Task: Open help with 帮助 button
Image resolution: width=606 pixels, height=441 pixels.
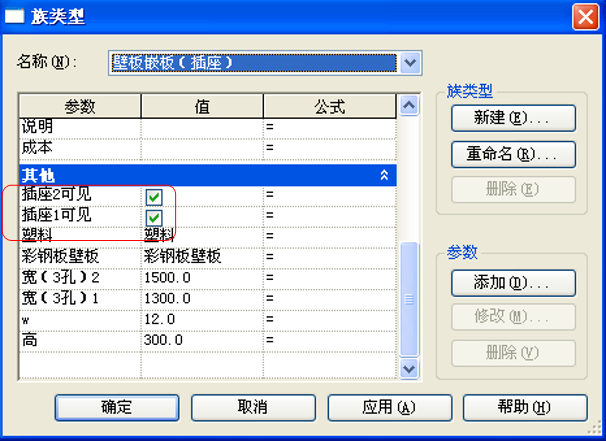Action: (x=525, y=407)
